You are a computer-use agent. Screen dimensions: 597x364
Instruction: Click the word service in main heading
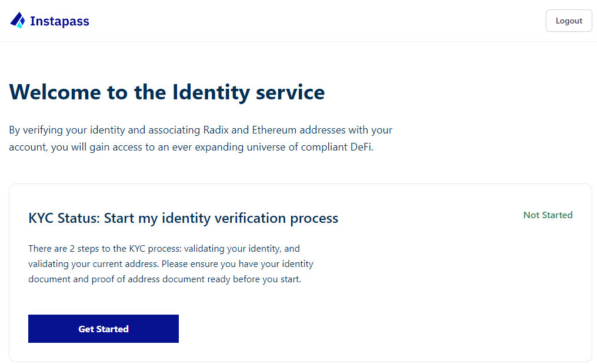tap(290, 92)
